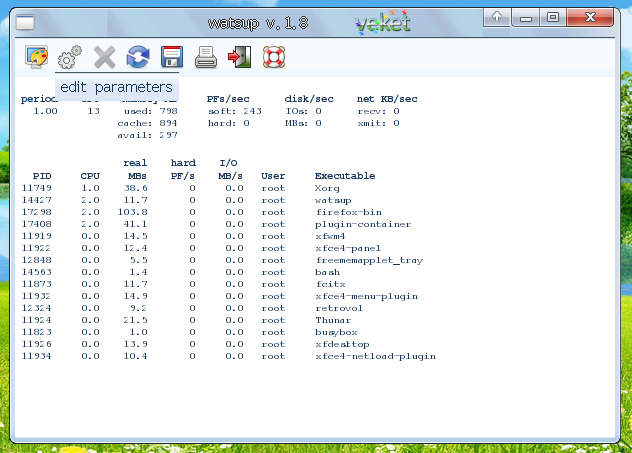The height and width of the screenshot is (453, 632).
Task: Click the roll-up arrow title bar button
Action: pyautogui.click(x=497, y=17)
